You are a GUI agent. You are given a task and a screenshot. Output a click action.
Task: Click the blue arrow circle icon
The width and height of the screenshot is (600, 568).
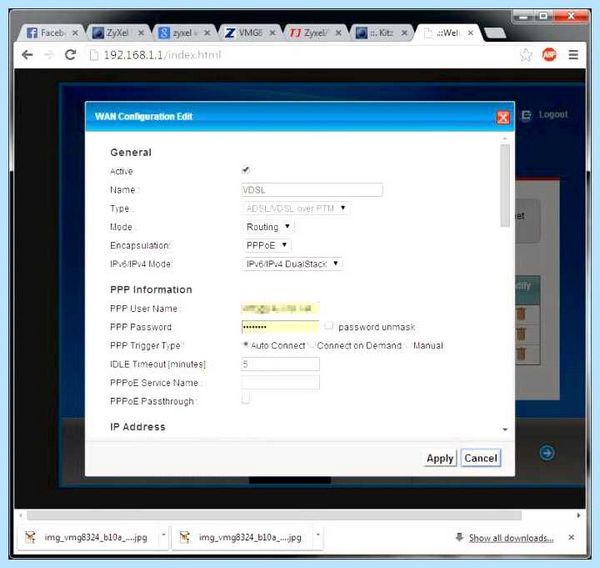[547, 453]
